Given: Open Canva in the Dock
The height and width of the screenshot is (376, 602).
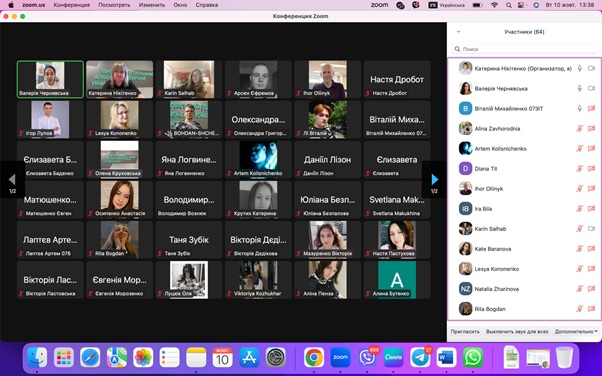Looking at the screenshot, I should pos(394,357).
